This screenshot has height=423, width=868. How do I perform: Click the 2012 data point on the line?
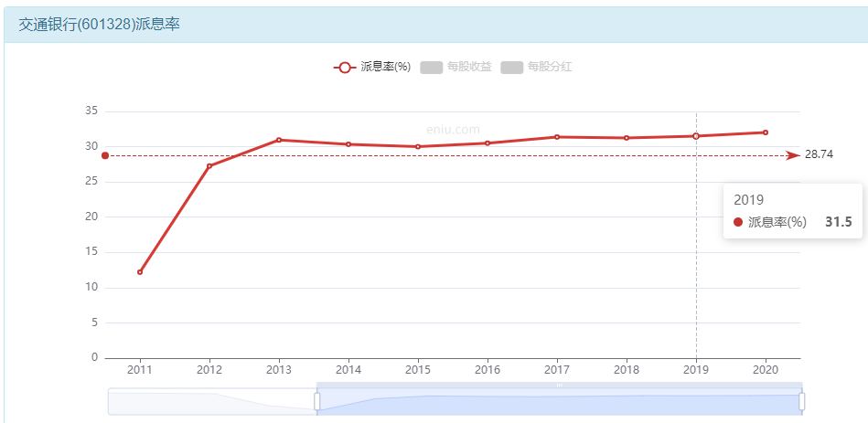pyautogui.click(x=209, y=166)
